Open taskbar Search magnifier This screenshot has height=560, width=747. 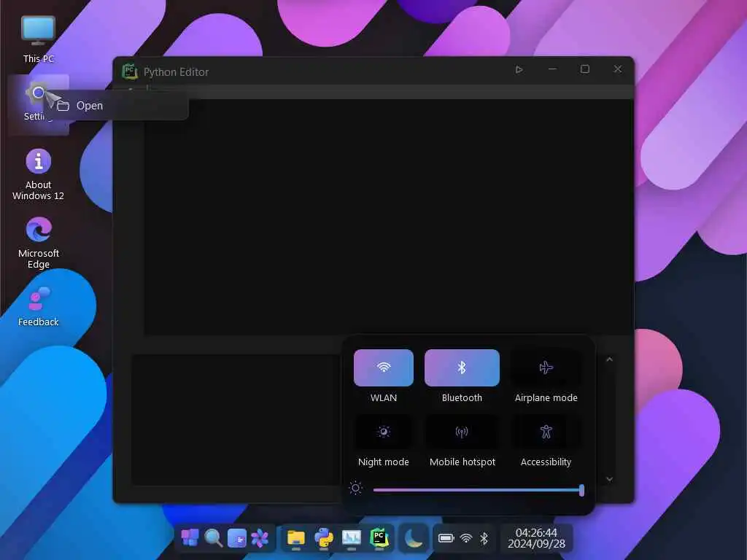(x=214, y=538)
